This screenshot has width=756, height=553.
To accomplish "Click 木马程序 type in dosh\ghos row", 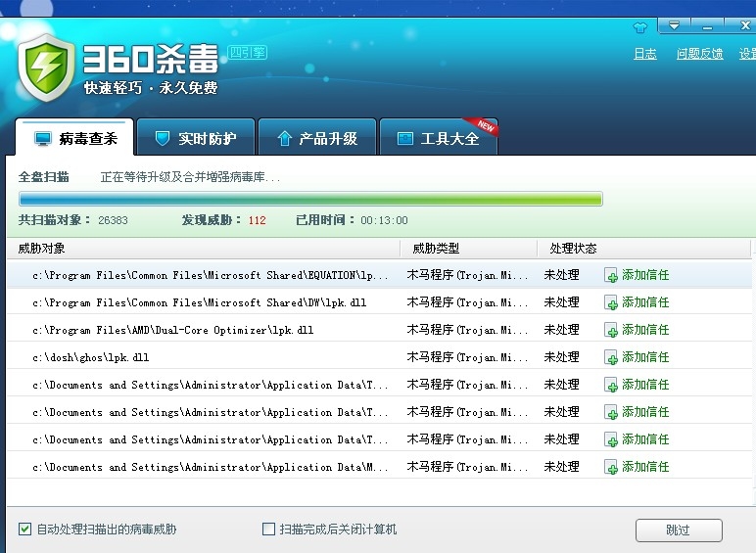I will click(x=467, y=357).
